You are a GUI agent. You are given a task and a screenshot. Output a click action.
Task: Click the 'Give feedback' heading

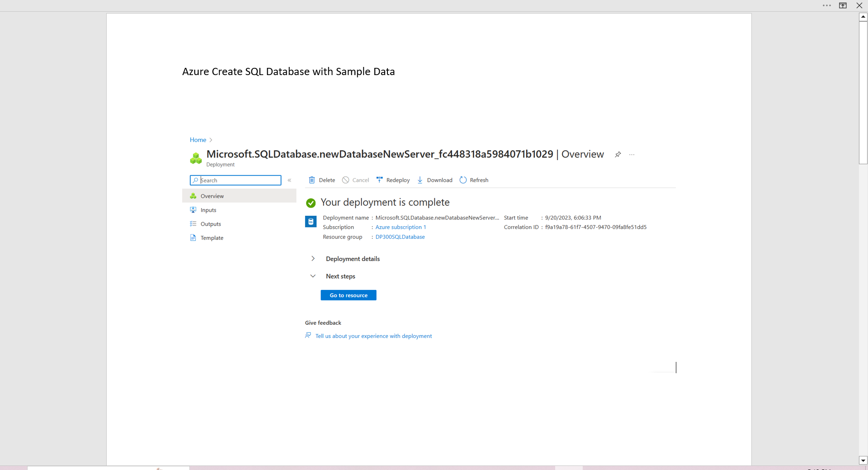[323, 323]
